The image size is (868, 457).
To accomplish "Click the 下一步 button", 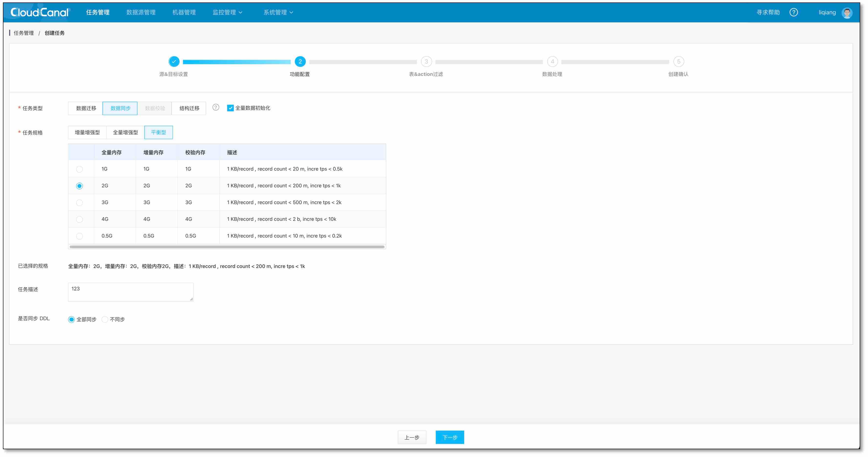I will point(449,437).
